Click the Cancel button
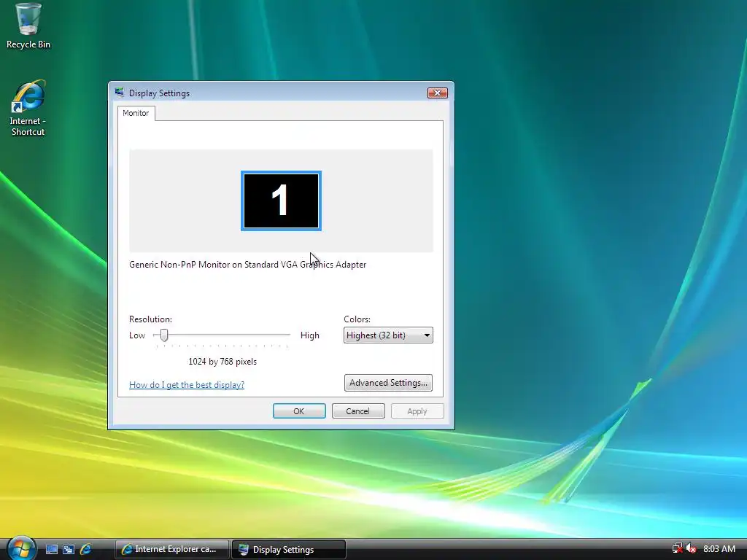Screen dimensions: 747x560 [358, 411]
